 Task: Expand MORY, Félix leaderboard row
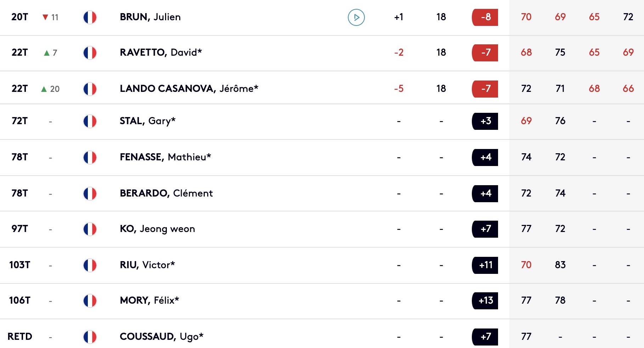point(322,301)
